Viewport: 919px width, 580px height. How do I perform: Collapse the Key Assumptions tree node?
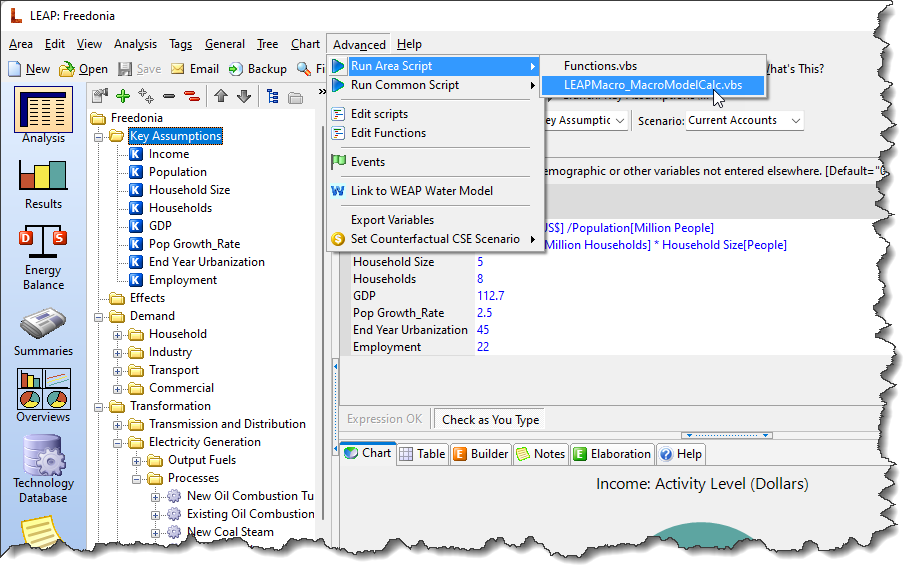pos(98,137)
